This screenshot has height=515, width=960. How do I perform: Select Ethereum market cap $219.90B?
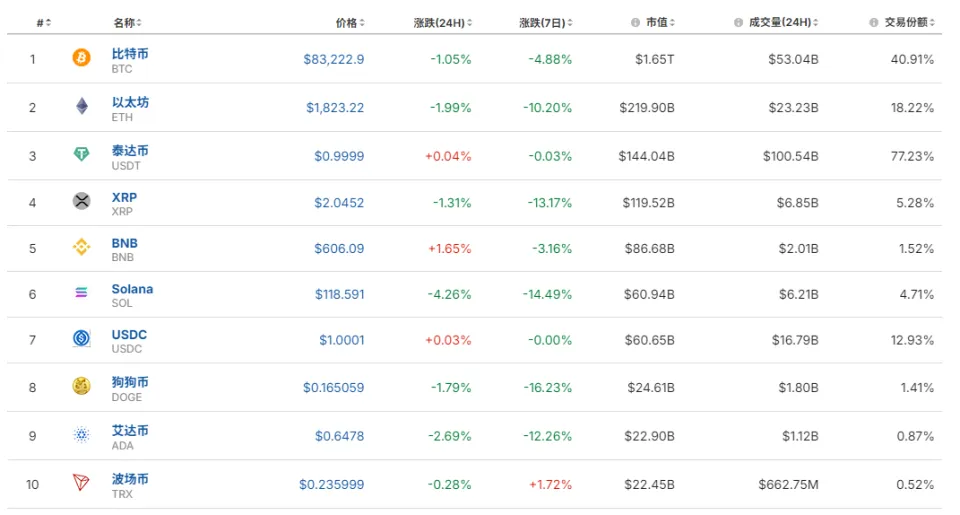(647, 108)
